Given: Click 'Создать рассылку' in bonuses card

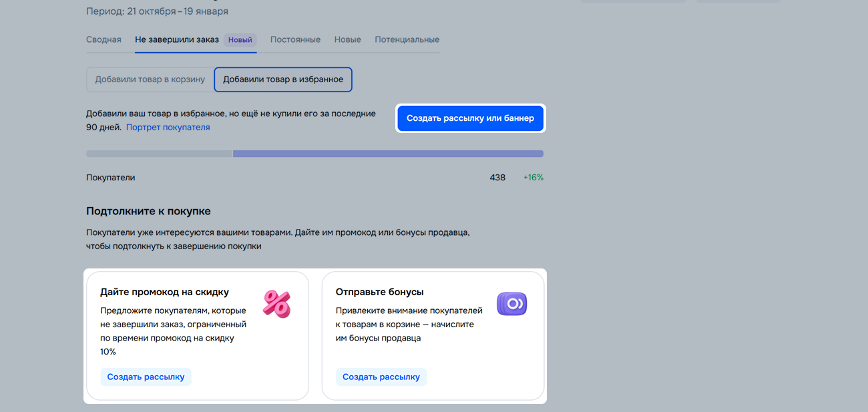Looking at the screenshot, I should coord(381,377).
